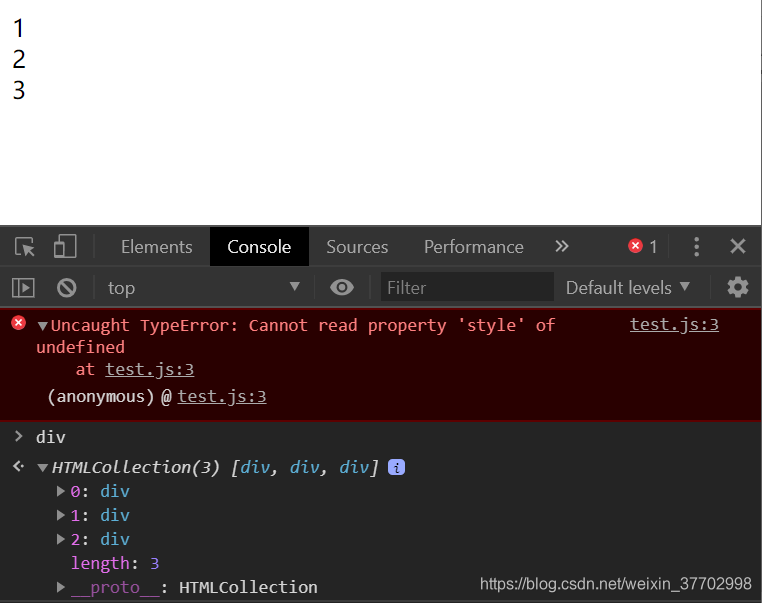
Task: Toggle the live expression eye icon
Action: tap(342, 287)
